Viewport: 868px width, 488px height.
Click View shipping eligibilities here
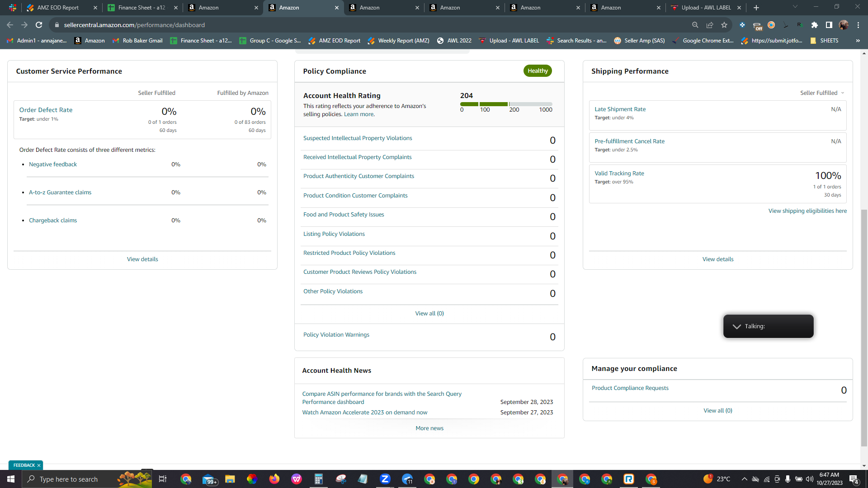click(807, 211)
